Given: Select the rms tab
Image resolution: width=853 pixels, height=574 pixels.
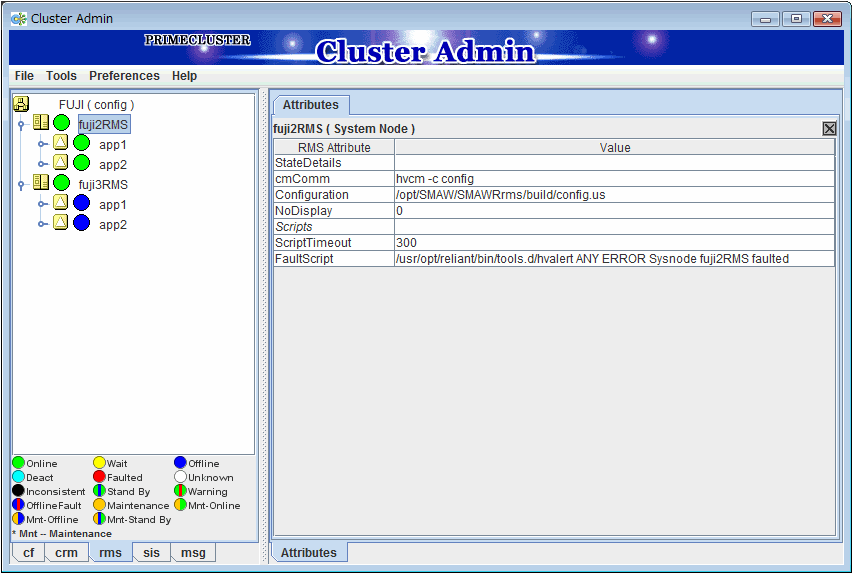Looking at the screenshot, I should point(110,552).
